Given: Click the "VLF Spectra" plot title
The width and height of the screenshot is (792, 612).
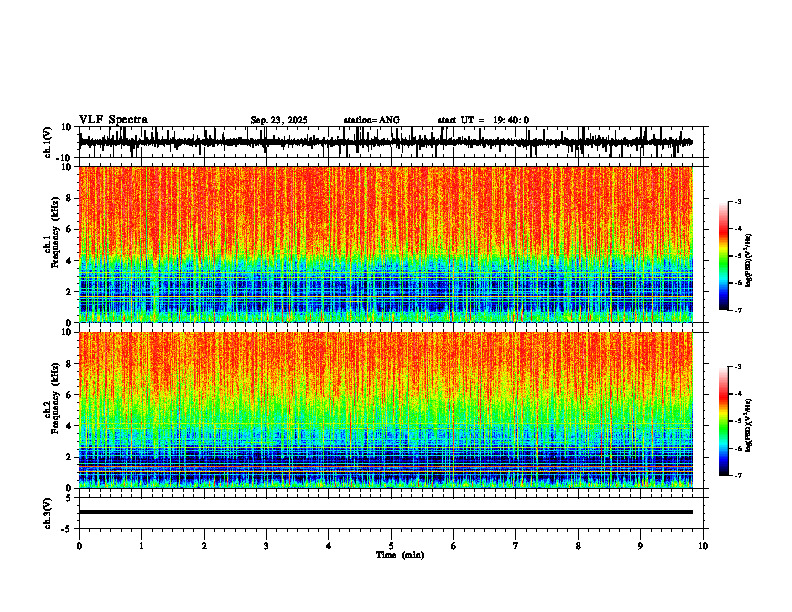Looking at the screenshot, I should pyautogui.click(x=113, y=119).
